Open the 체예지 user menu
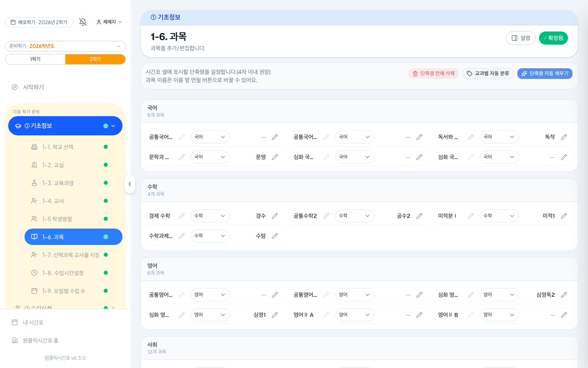This screenshot has width=588, height=368. pyautogui.click(x=109, y=22)
